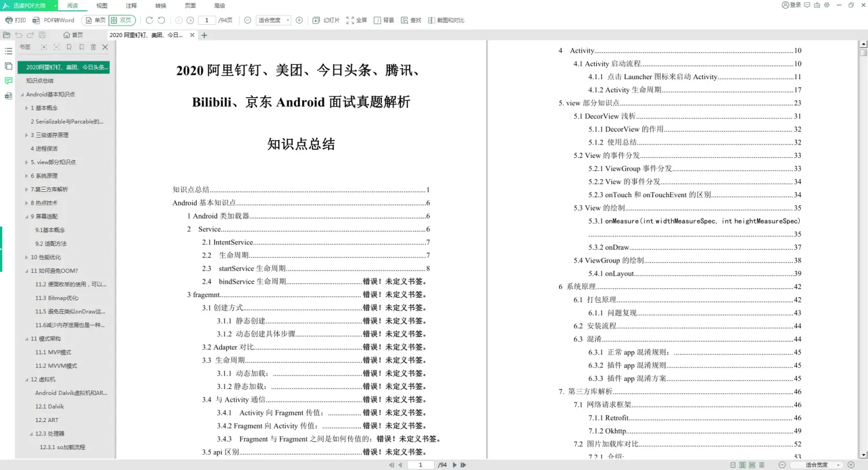Open 截图和对比 screenshot compare tool
The width and height of the screenshot is (868, 470).
pyautogui.click(x=446, y=20)
